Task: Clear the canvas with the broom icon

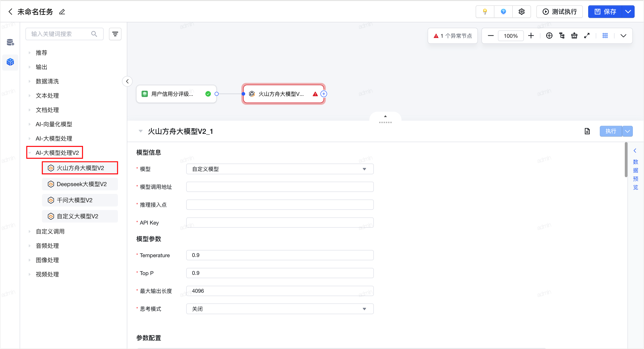Action: point(574,36)
